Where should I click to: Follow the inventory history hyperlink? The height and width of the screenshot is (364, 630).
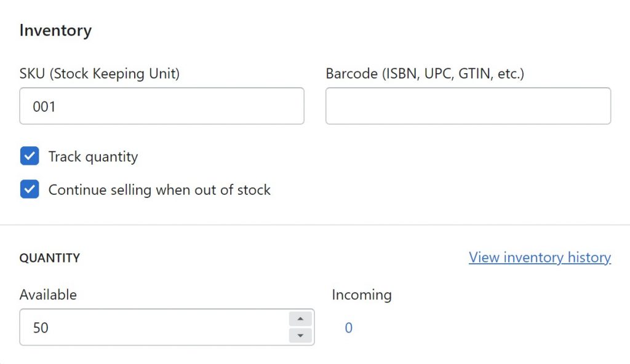(x=540, y=257)
